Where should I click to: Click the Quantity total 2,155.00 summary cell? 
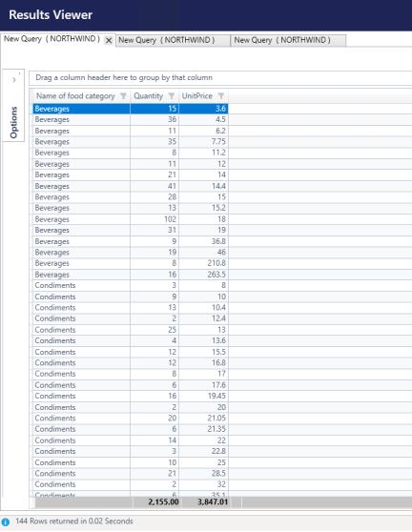click(156, 502)
